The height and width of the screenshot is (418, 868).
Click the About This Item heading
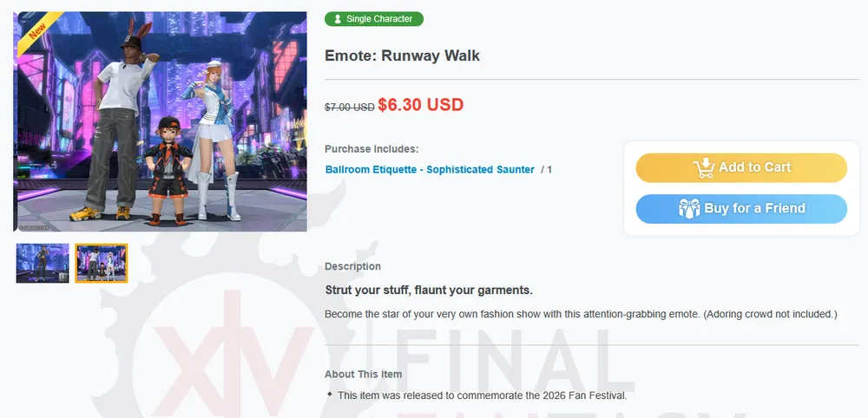coord(363,374)
